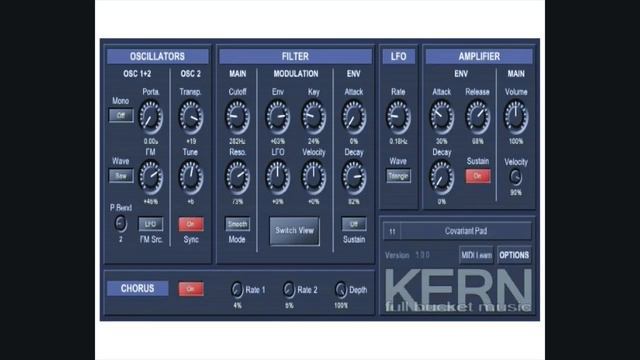
Task: Open the OPTIONS menu
Action: point(514,256)
